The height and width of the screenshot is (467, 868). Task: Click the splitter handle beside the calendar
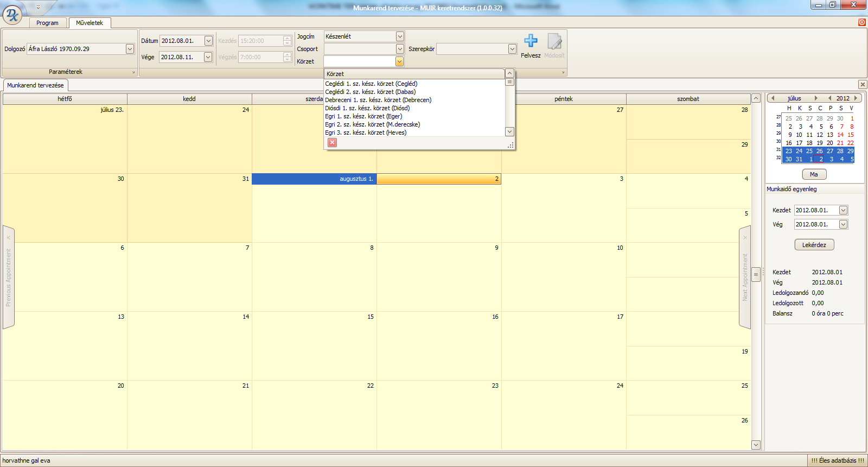coord(763,272)
